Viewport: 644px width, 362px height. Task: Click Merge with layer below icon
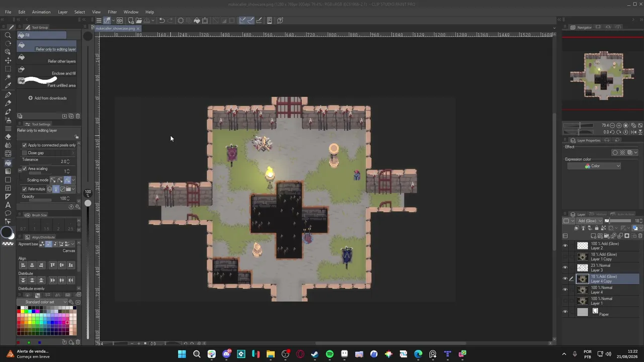tap(620, 236)
